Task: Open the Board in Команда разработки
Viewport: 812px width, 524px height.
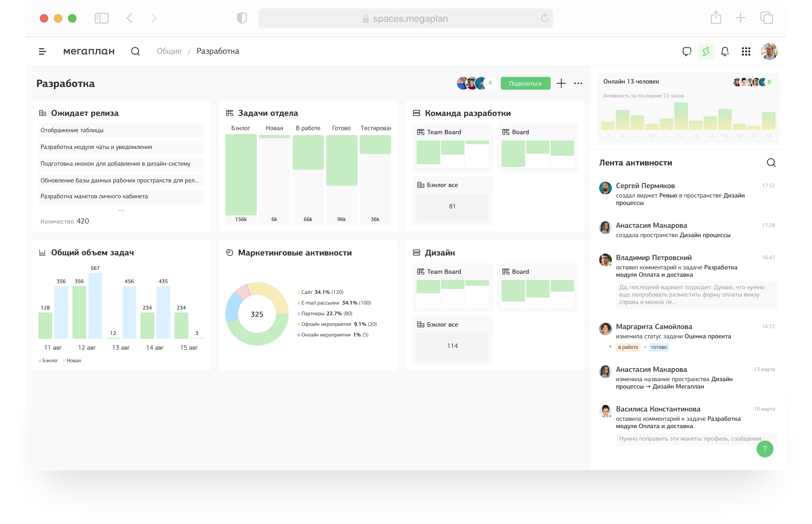Action: (537, 148)
